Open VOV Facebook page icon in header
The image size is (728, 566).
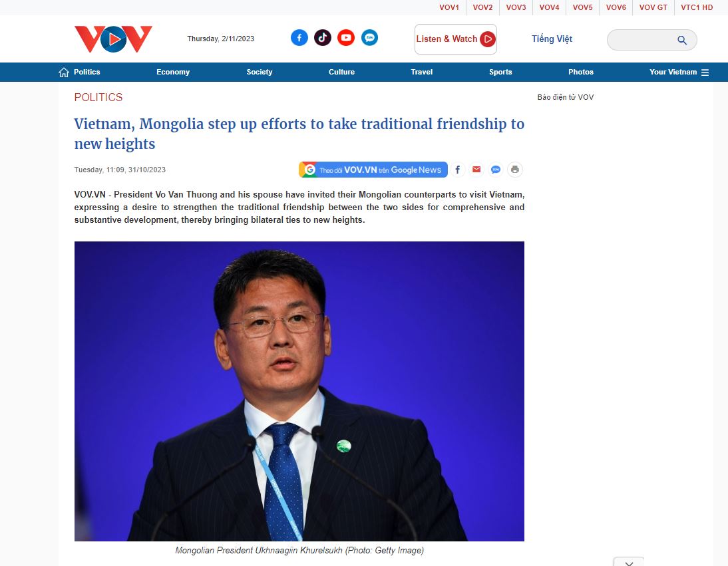(x=299, y=38)
